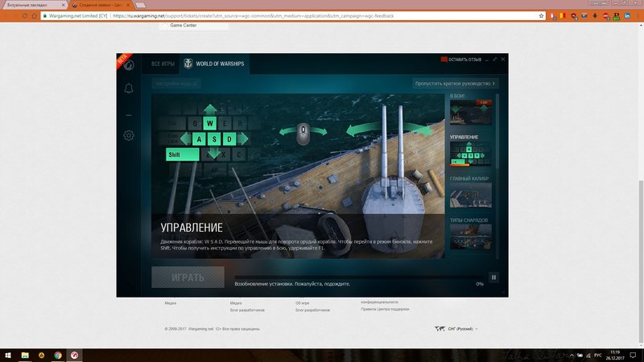Reload the page in Chrome
644x362 pixels.
pos(25,16)
